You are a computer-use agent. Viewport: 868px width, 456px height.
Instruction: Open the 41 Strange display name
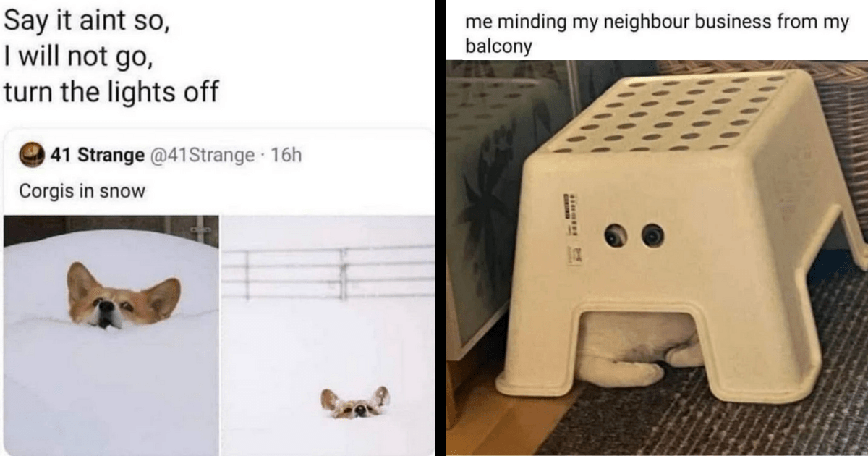98,156
